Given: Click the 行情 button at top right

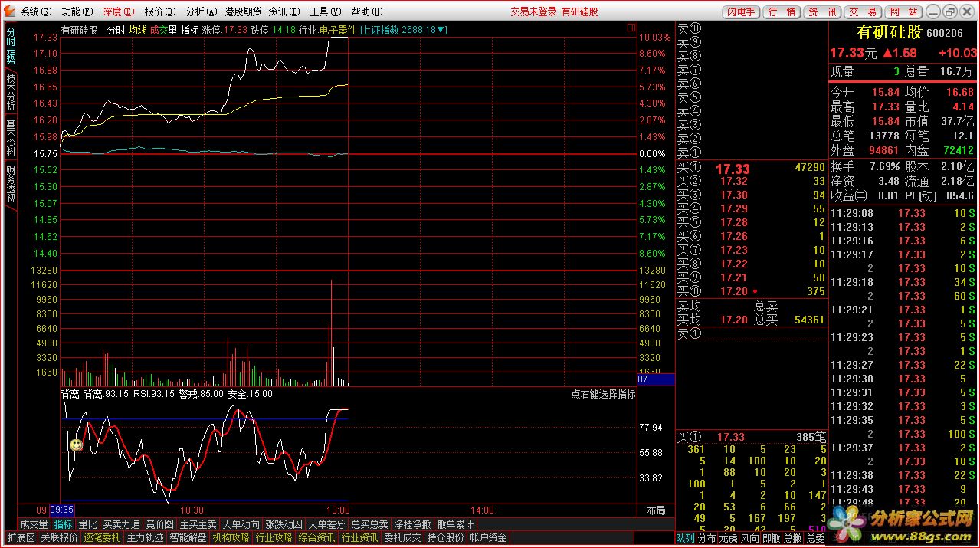Looking at the screenshot, I should [782, 11].
